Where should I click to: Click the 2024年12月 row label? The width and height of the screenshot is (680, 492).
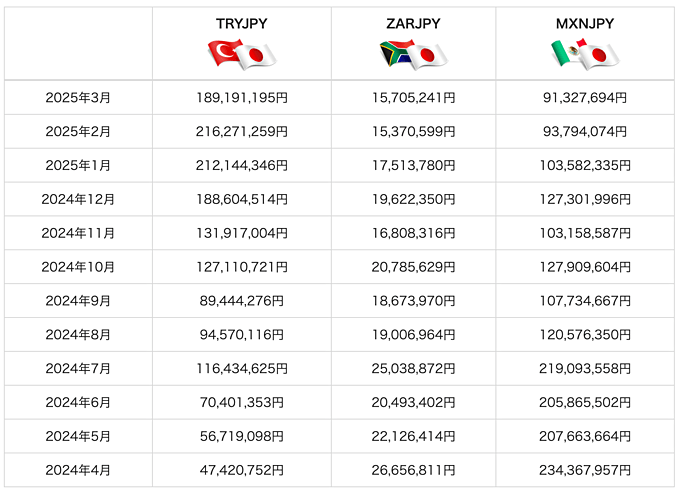click(78, 199)
